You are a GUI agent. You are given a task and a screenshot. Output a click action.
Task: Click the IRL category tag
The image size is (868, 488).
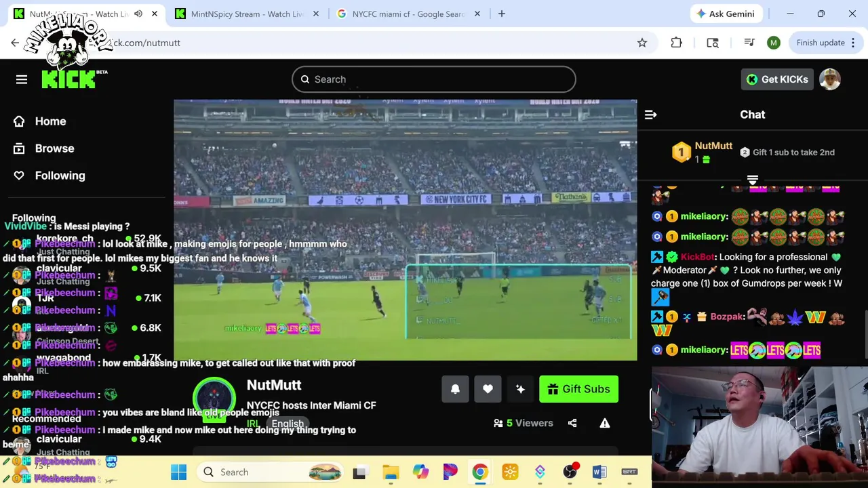[x=253, y=424]
